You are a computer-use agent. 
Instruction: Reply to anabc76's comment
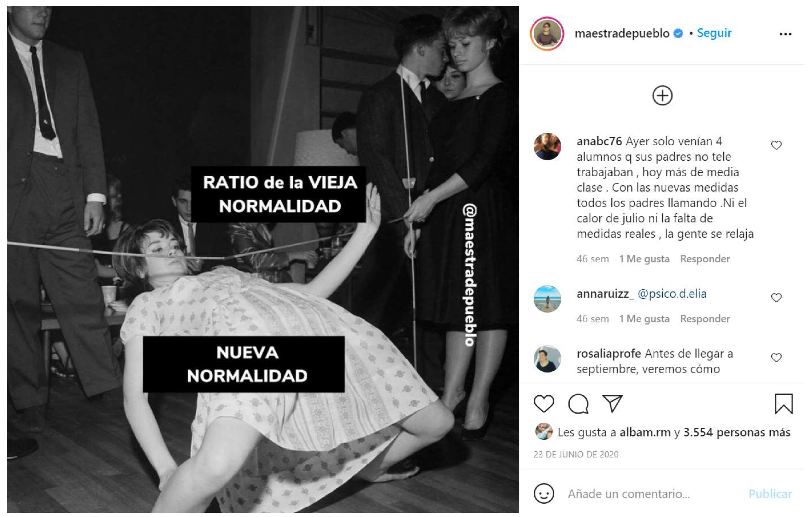(x=705, y=259)
